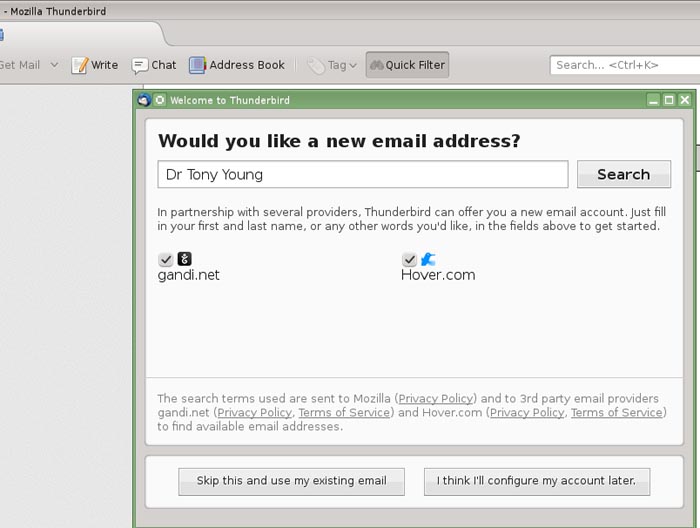This screenshot has width=700, height=528.
Task: Click the Tag label icon
Action: (316, 66)
